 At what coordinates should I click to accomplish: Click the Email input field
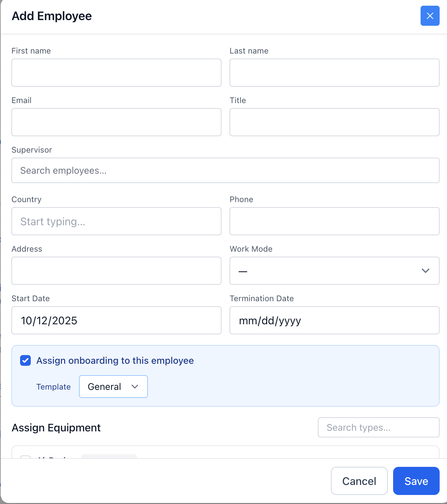click(116, 122)
